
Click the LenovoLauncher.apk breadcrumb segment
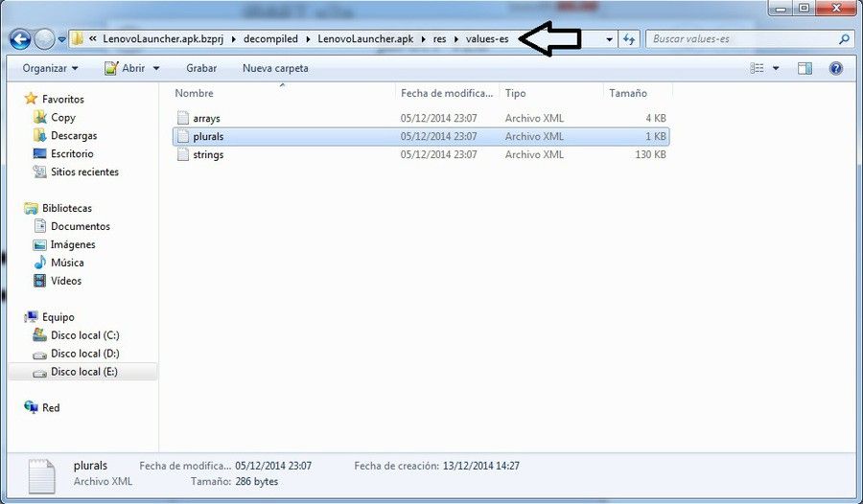pos(365,39)
